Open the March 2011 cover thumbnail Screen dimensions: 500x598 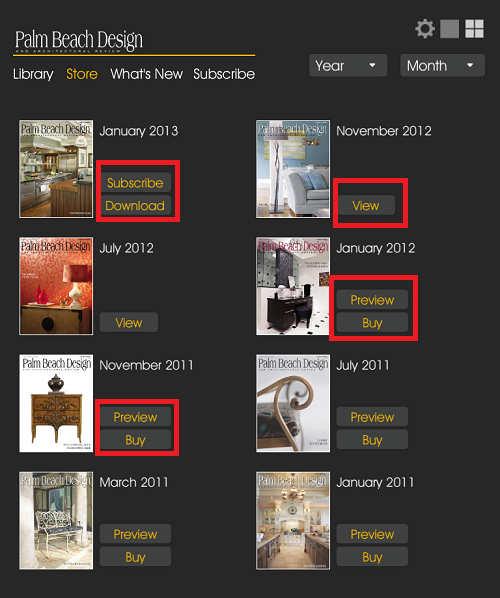click(56, 521)
